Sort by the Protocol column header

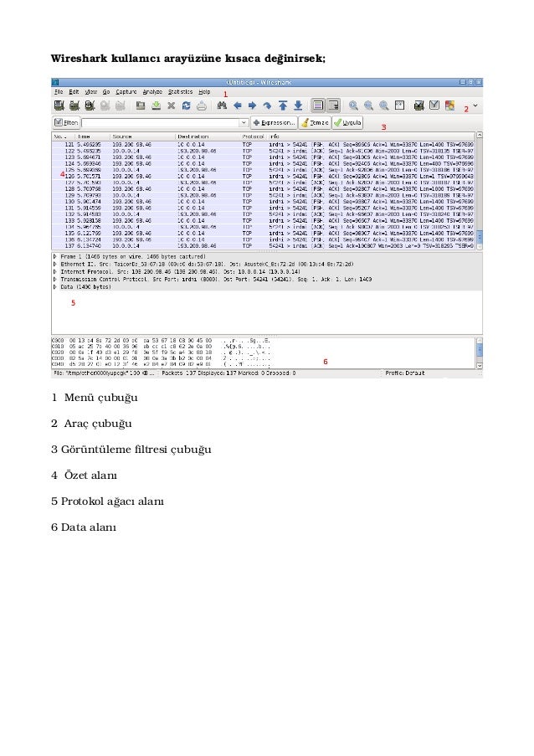(x=254, y=136)
